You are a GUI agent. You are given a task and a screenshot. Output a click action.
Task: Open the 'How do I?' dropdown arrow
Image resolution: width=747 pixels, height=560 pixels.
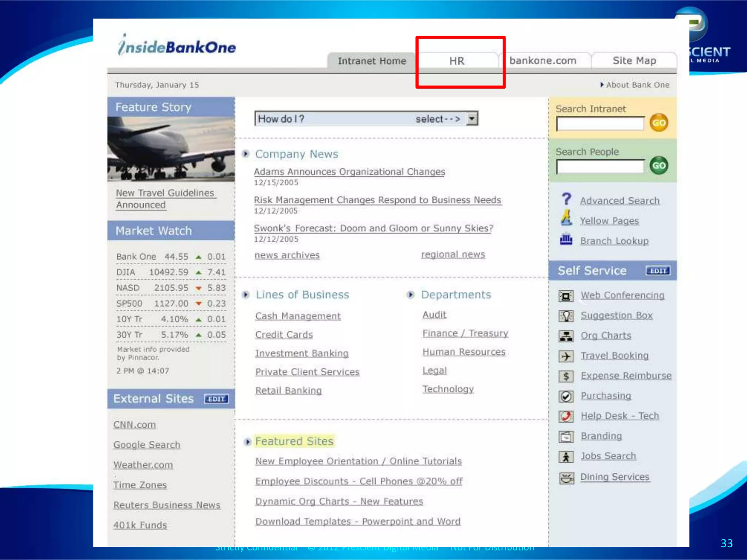point(472,118)
